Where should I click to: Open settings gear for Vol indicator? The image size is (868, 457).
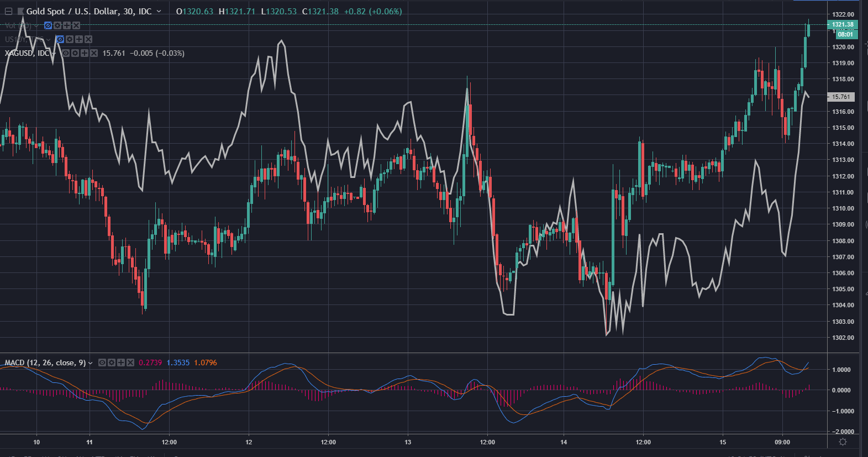pyautogui.click(x=57, y=25)
